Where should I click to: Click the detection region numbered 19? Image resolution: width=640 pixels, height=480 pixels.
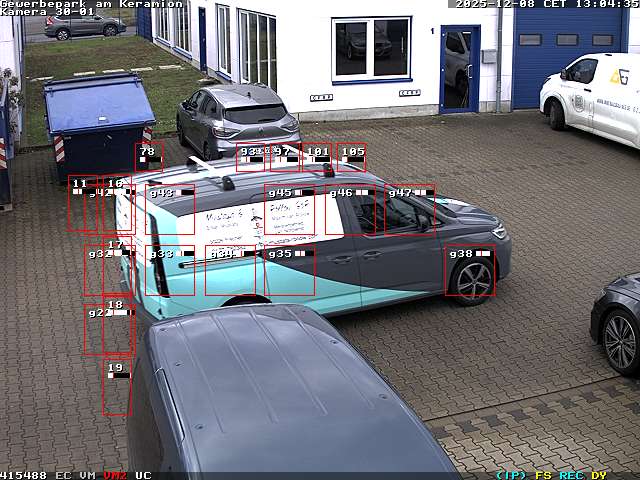(117, 390)
